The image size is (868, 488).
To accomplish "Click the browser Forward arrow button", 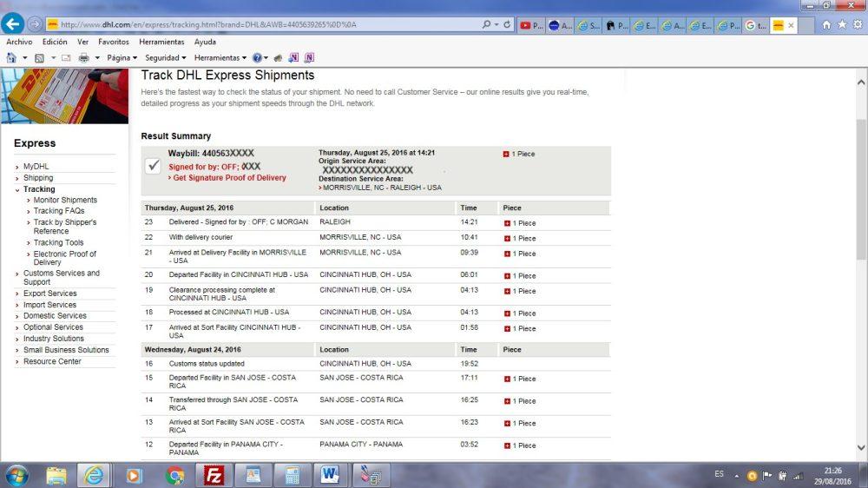I will [x=35, y=24].
